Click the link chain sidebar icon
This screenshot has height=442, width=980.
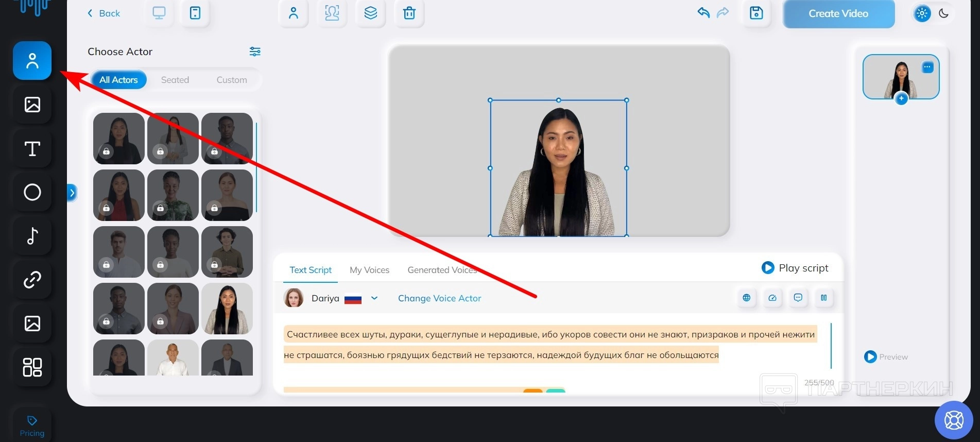[x=32, y=280]
